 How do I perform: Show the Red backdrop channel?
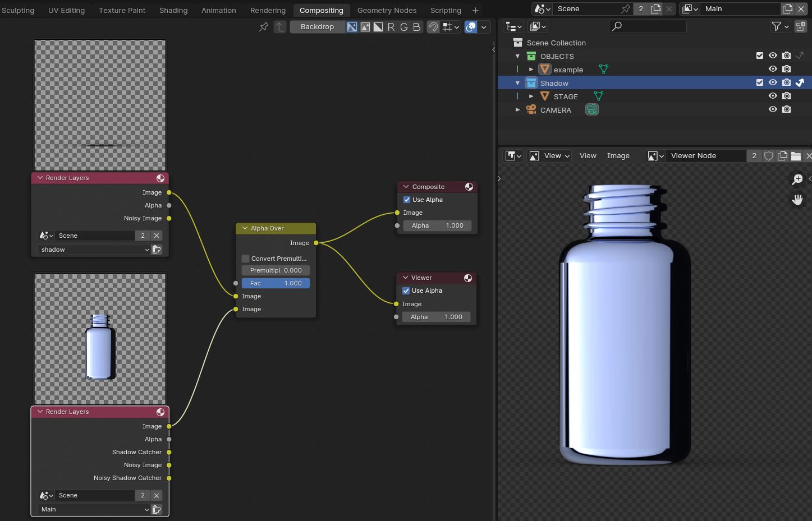coord(391,27)
